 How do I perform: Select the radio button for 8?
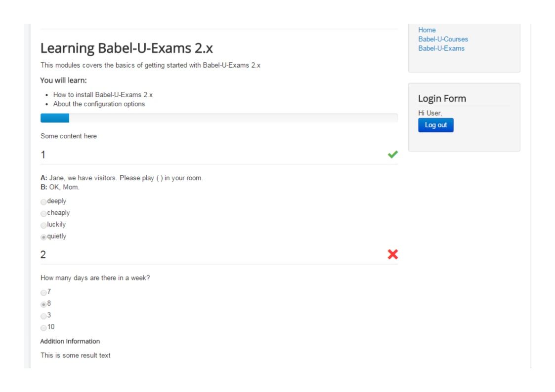point(43,304)
